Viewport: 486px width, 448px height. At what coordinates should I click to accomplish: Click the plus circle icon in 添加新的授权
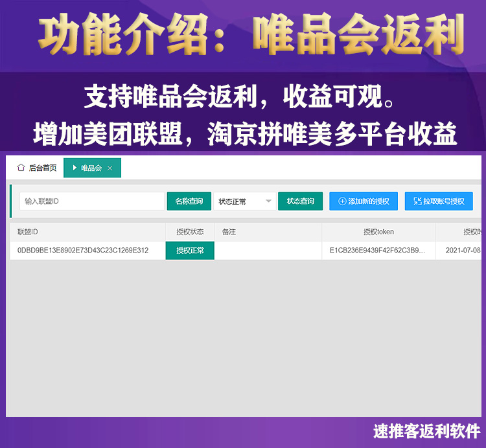[x=342, y=201]
